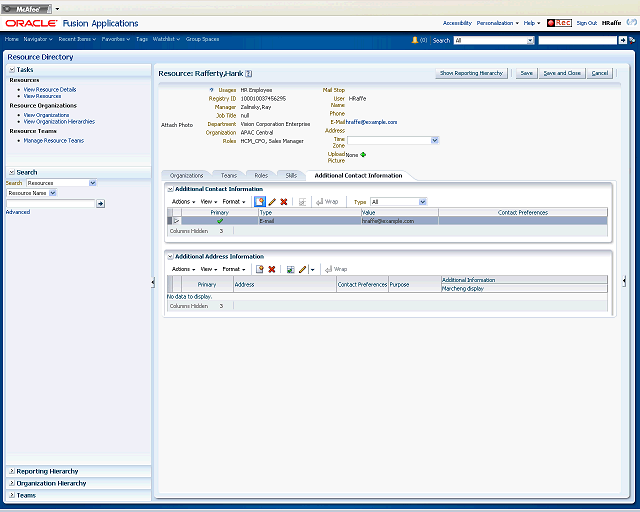Expand the Organization Hierarchy panel
This screenshot has height=512, width=640.
click(12, 483)
